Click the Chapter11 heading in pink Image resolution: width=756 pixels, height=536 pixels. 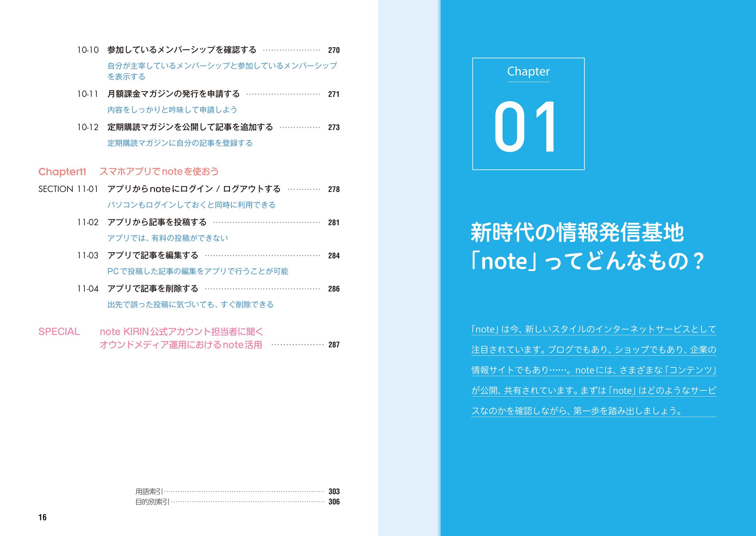62,172
